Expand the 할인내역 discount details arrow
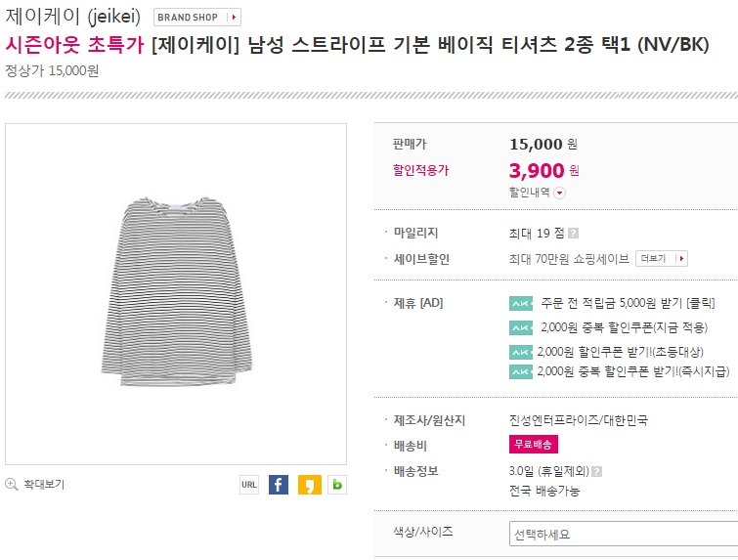 click(x=559, y=193)
